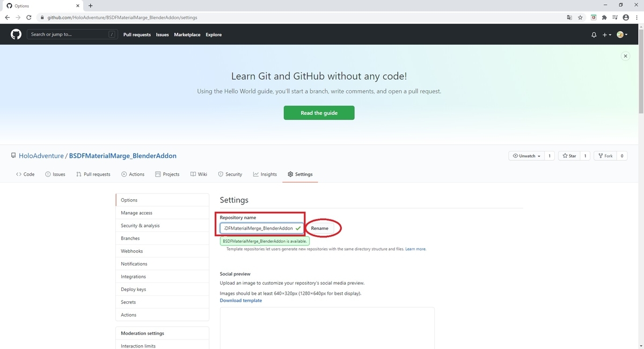Switch to repository Pull requests tab
Image resolution: width=644 pixels, height=349 pixels.
coord(93,174)
